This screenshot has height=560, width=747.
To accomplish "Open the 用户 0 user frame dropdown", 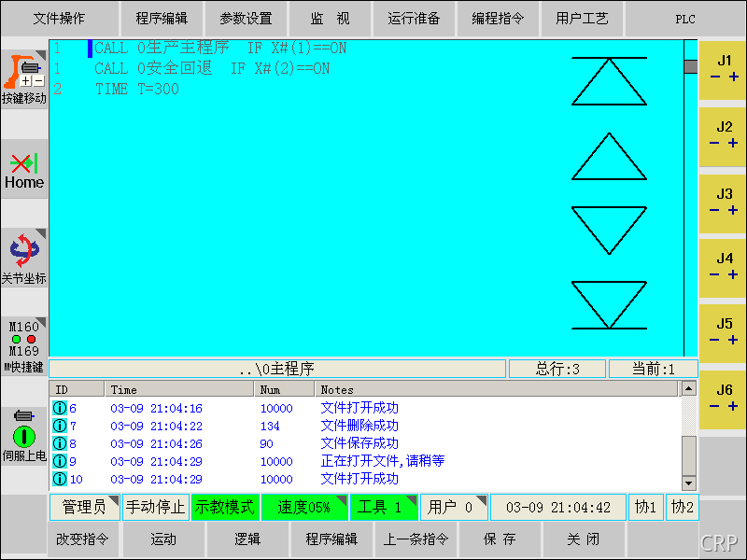I will (454, 507).
